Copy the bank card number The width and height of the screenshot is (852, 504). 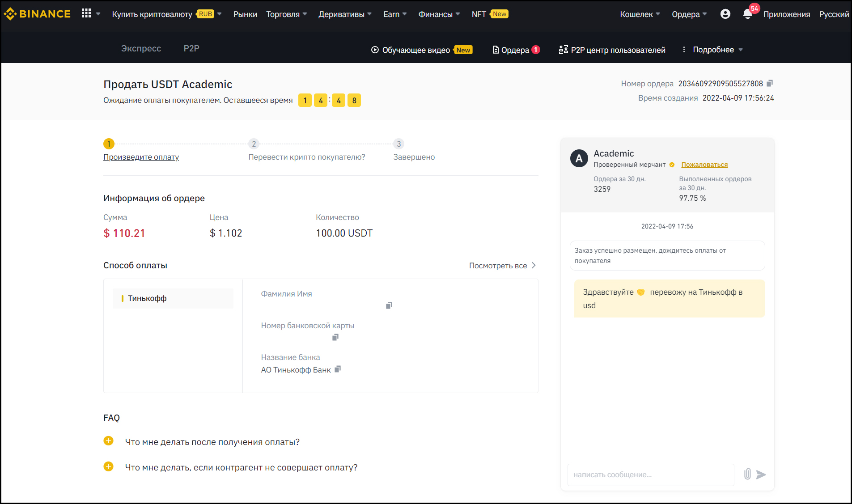tap(335, 337)
